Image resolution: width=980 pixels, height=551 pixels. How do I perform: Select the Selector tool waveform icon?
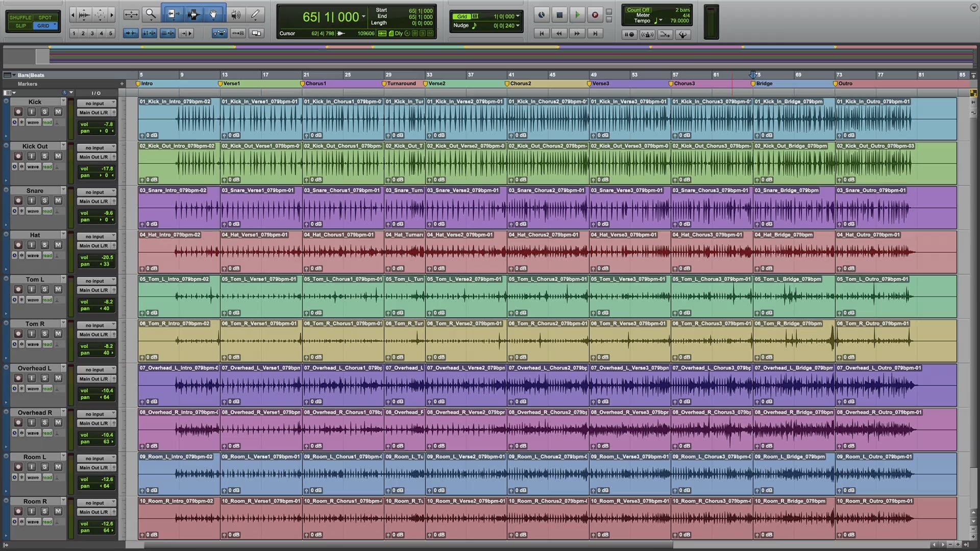[193, 14]
